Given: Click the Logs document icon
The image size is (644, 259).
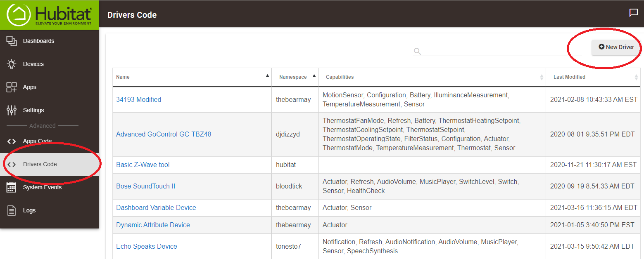Looking at the screenshot, I should 12,210.
